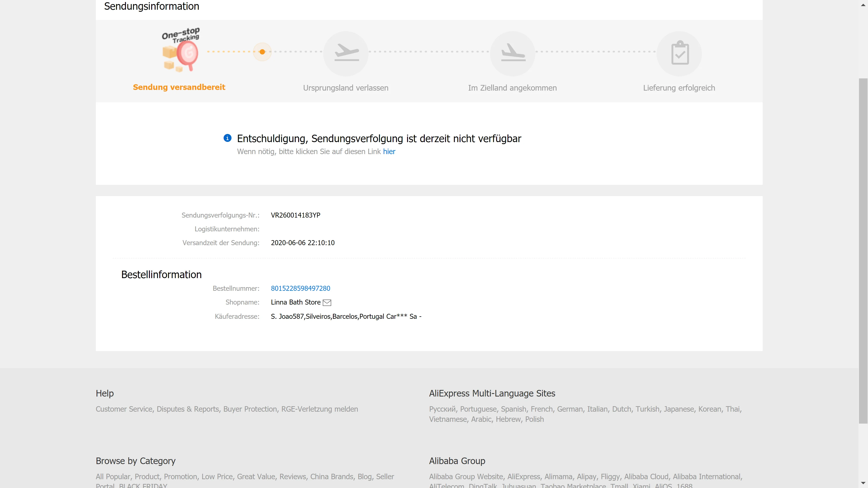The image size is (868, 488).
Task: Select the Polish language site link
Action: point(534,419)
